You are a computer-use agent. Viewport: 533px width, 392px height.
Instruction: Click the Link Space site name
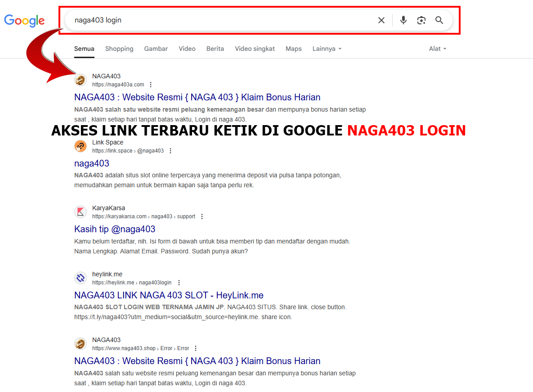tap(107, 143)
